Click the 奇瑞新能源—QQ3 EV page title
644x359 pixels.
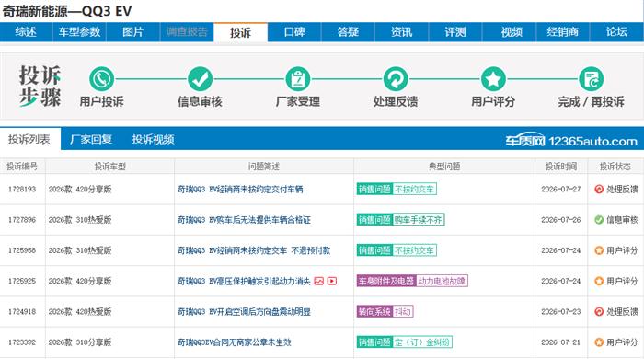coord(67,11)
